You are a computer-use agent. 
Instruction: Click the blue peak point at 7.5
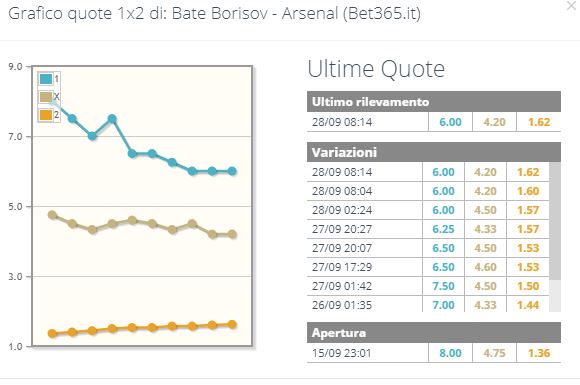point(112,119)
